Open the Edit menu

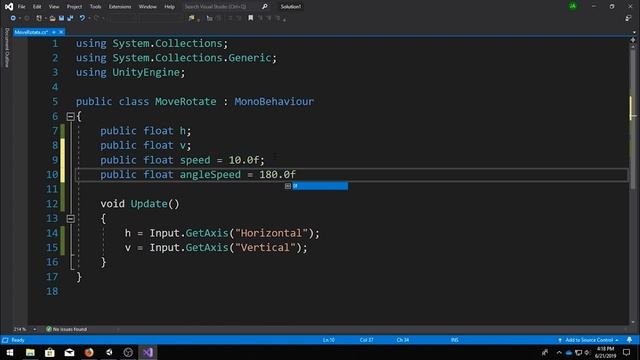click(37, 7)
